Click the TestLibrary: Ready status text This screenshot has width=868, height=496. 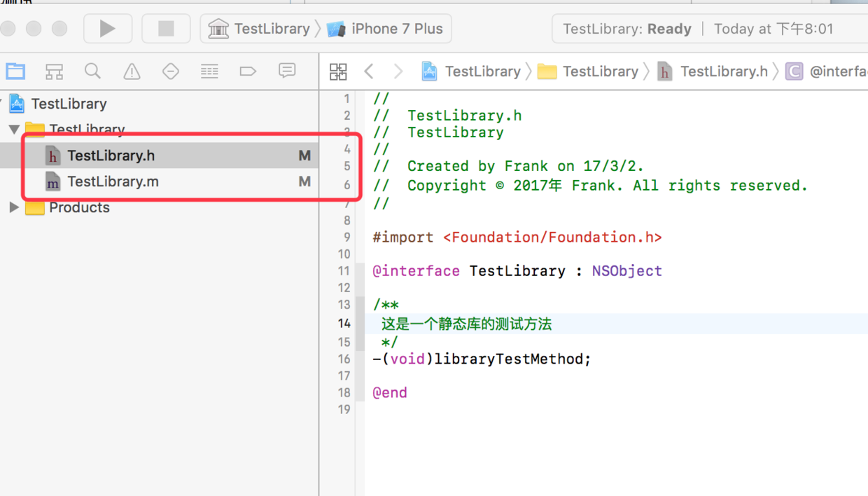(x=627, y=29)
